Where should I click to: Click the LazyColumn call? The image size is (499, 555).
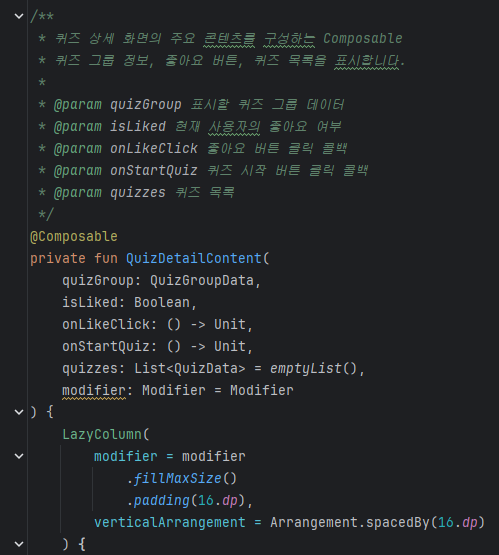coord(102,434)
